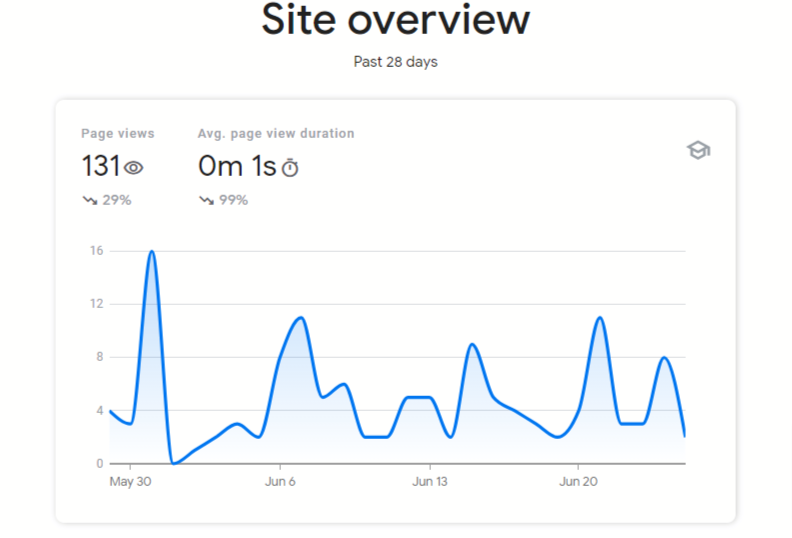Click the 29% page views change text
The image size is (792, 538).
click(x=116, y=201)
